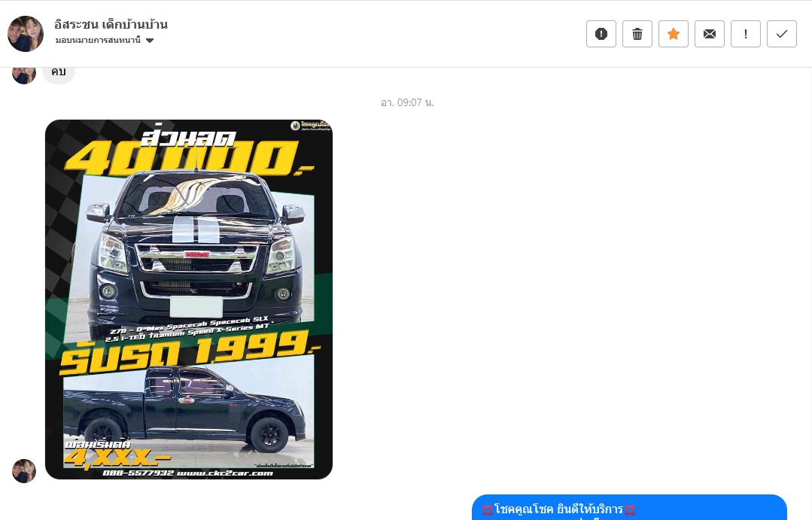Mark conversation as spam with octagon icon

(601, 34)
